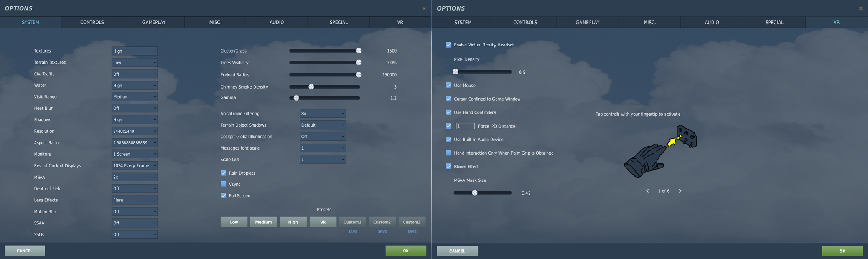Click the Pixel Density slider handle

pos(456,72)
